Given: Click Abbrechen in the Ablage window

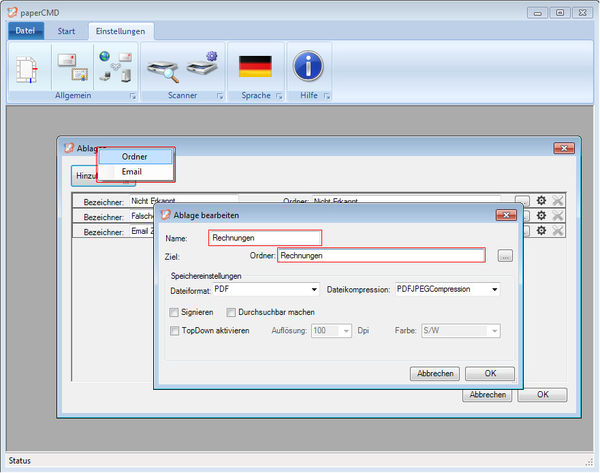Looking at the screenshot, I should click(x=487, y=395).
